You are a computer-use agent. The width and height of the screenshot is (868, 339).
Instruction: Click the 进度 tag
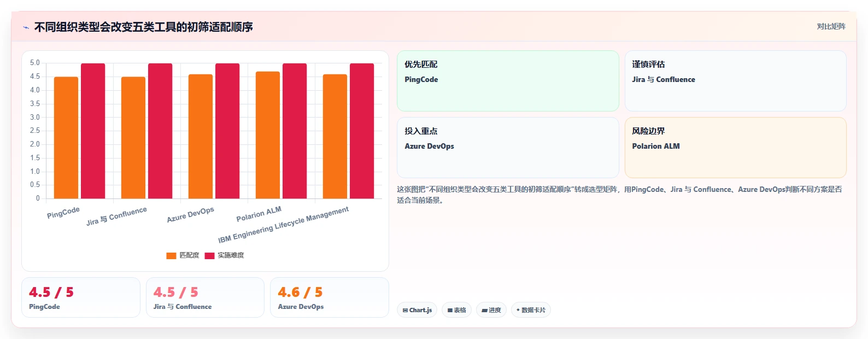pos(491,310)
